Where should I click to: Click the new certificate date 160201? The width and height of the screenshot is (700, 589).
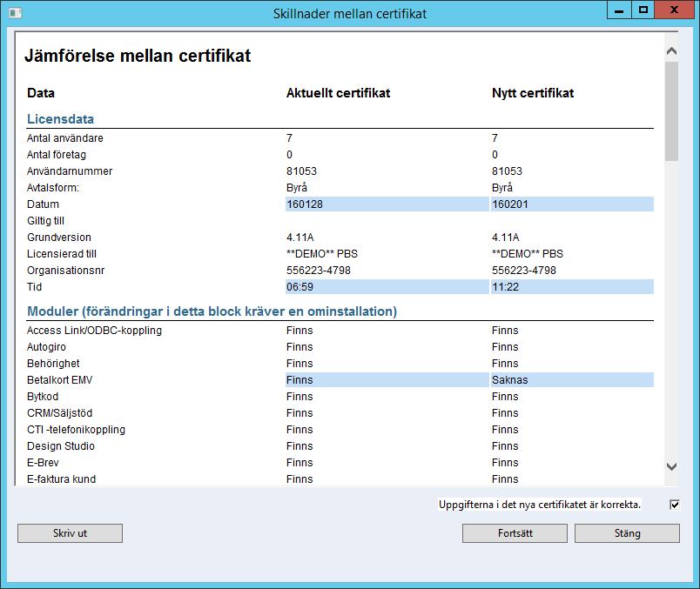pyautogui.click(x=572, y=204)
